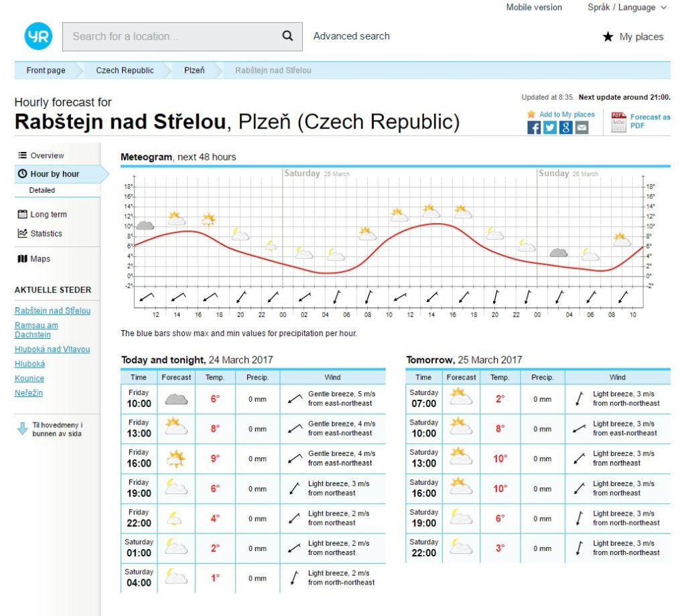This screenshot has height=616, width=686.
Task: Open the Språk / Language dropdown
Action: point(627,7)
